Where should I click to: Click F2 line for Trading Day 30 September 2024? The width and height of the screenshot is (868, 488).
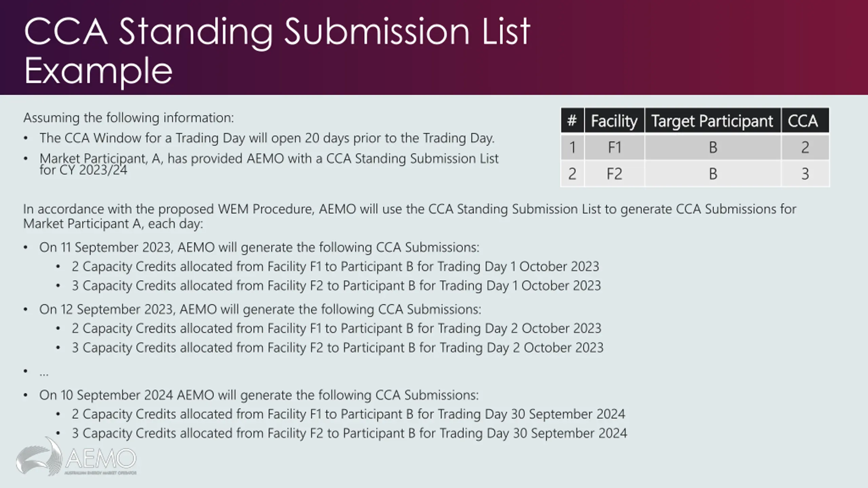pos(349,433)
